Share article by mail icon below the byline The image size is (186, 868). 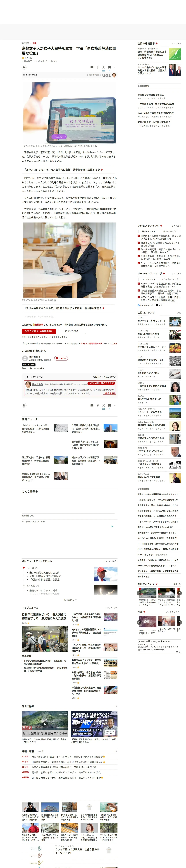tap(92, 67)
